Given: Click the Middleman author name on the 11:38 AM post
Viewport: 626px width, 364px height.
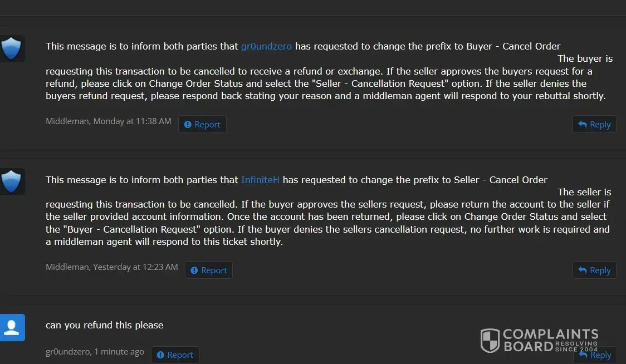Looking at the screenshot, I should click(67, 121).
